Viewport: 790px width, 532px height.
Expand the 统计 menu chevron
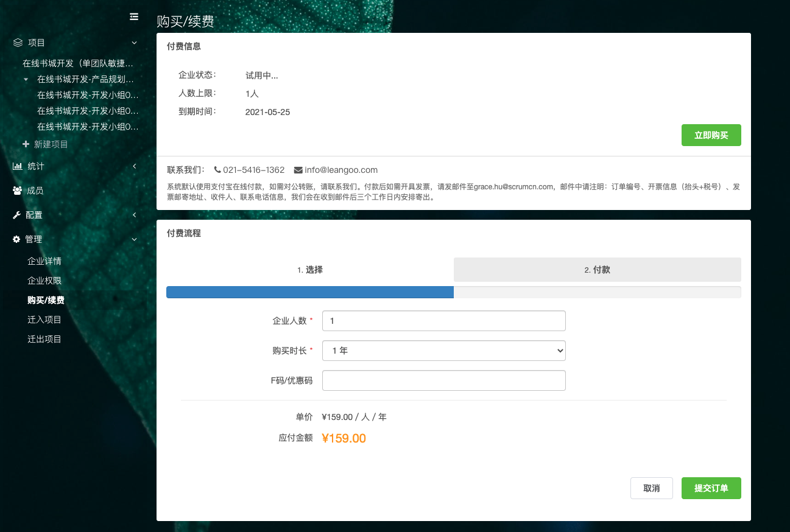point(134,166)
